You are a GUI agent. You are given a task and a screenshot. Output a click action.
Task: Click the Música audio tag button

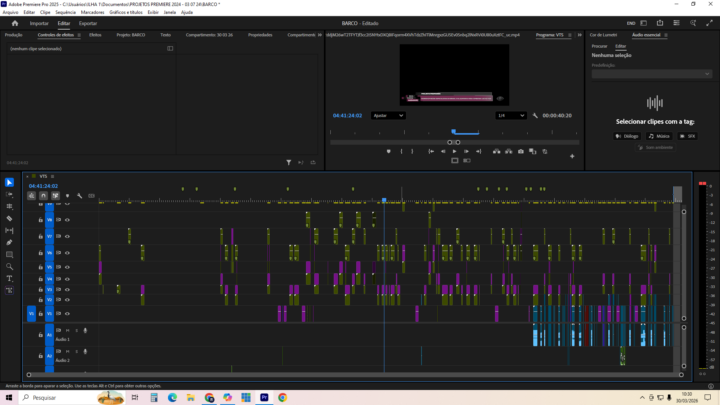click(x=658, y=135)
